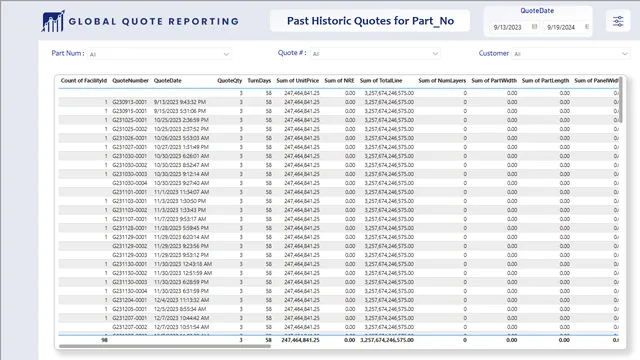Click quote date 11/30/2023 12:43:18 AM
This screenshot has width=640, height=360.
[182, 264]
